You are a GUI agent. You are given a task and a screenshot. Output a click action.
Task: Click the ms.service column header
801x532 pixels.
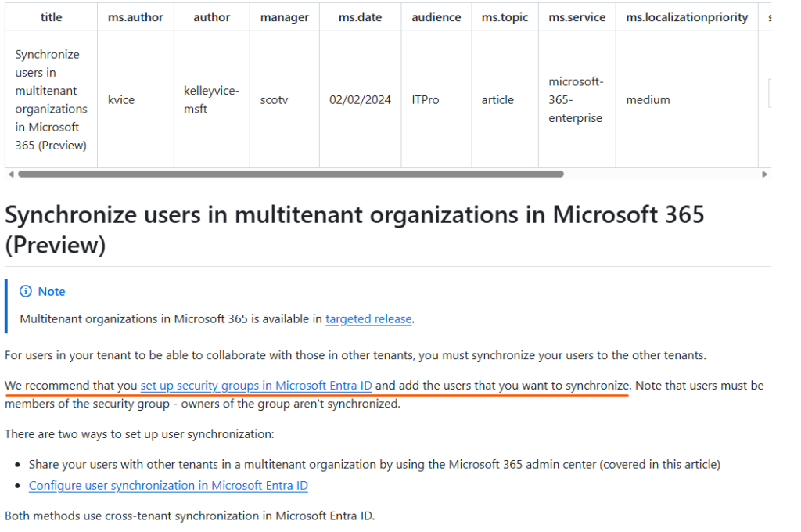pos(577,17)
